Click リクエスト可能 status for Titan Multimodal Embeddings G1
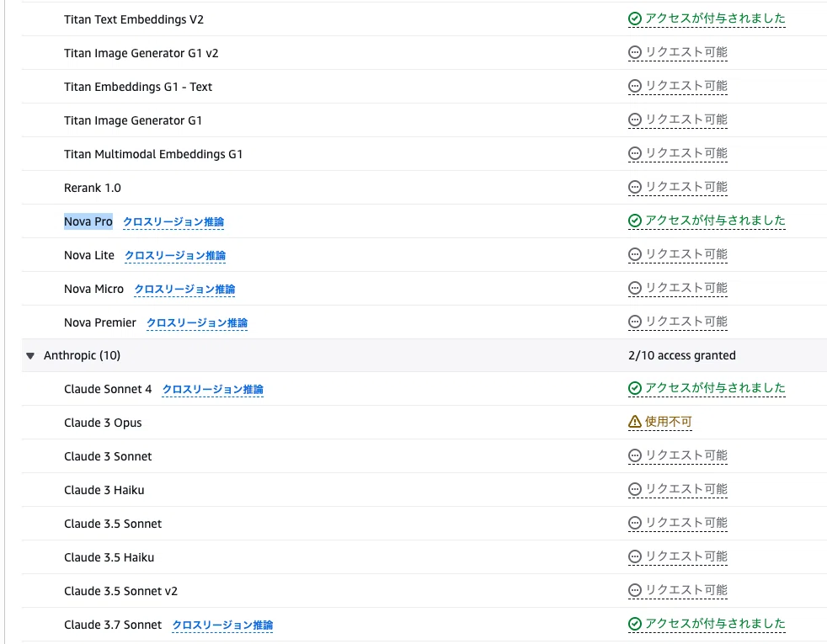The image size is (827, 644). click(x=686, y=154)
